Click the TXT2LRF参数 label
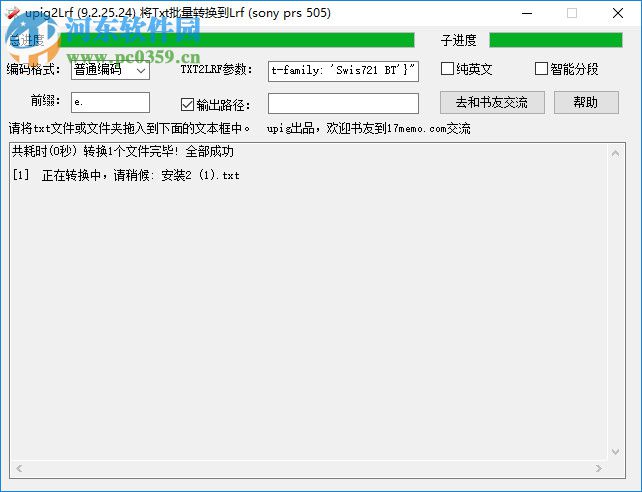Screen dimensions: 642x492 [217, 69]
